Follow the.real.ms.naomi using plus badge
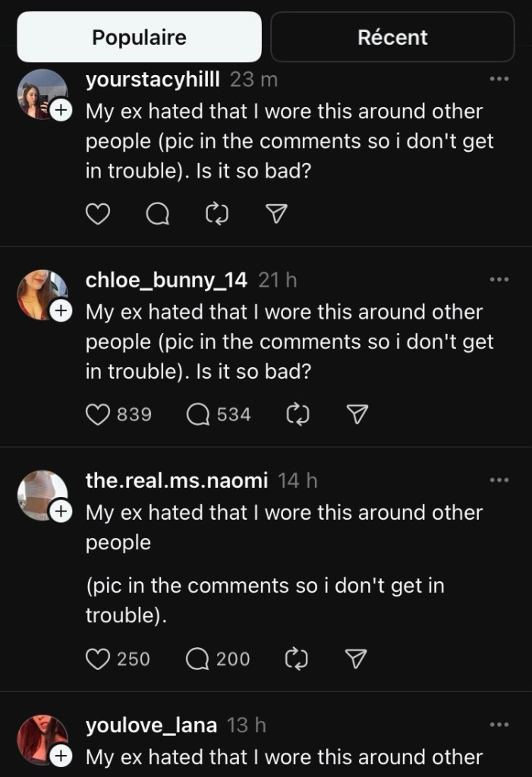 click(60, 512)
